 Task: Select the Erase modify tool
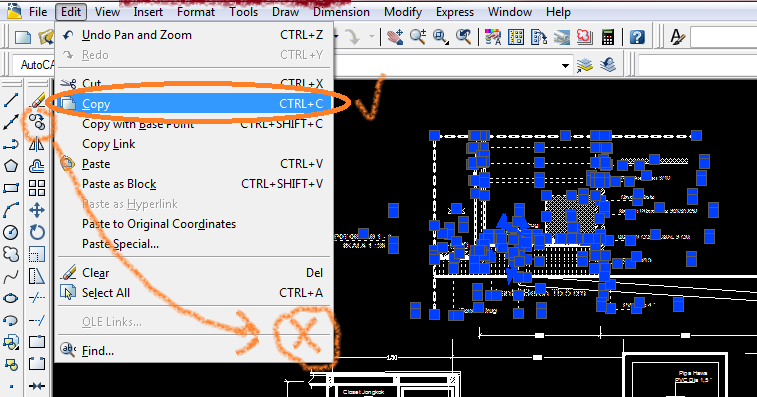(x=37, y=100)
